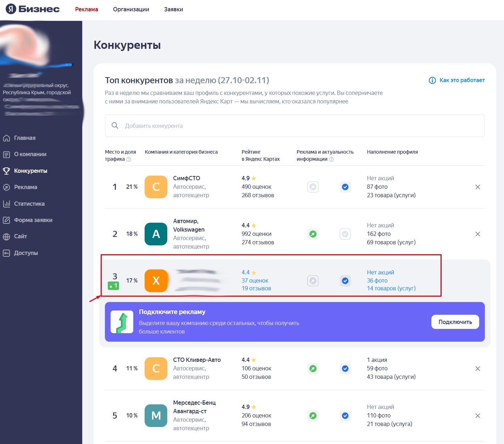The height and width of the screenshot is (444, 504).
Task: Open the О компании sidebar section
Action: [30, 154]
